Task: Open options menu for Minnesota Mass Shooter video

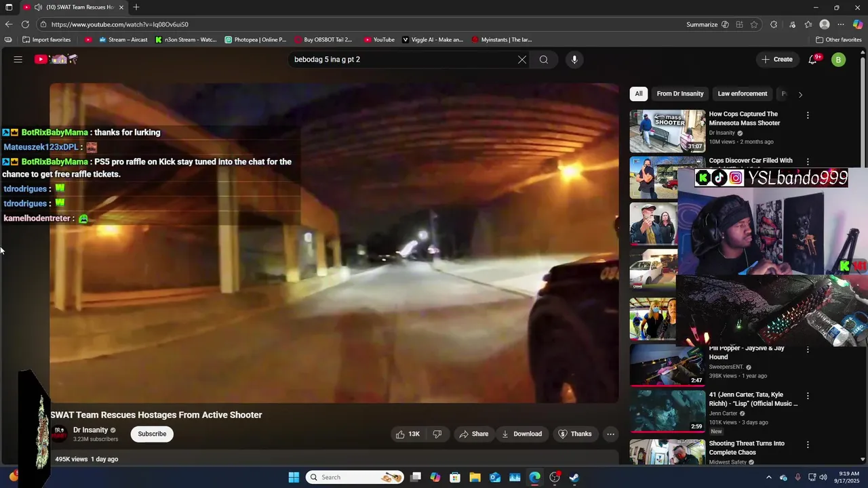Action: click(x=808, y=115)
